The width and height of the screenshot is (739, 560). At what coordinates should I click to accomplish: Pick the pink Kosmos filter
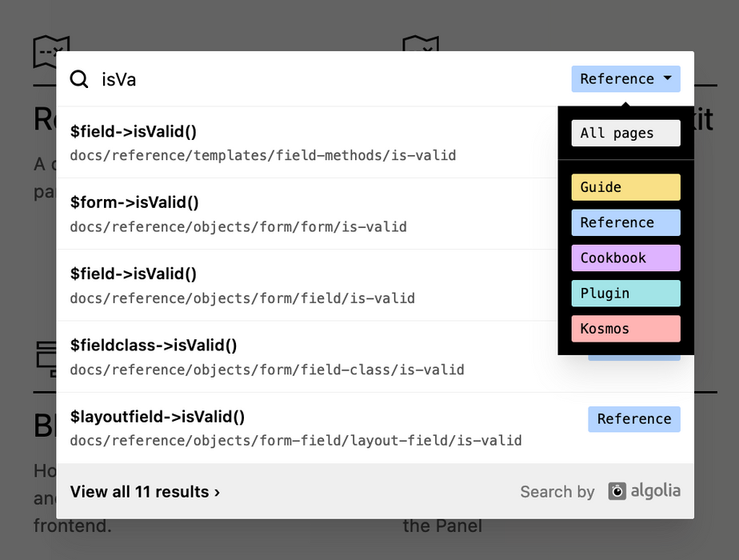click(x=625, y=328)
